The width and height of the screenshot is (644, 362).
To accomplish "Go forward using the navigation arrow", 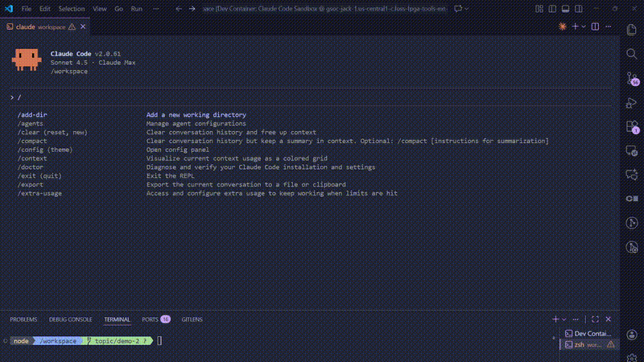I will point(192,9).
